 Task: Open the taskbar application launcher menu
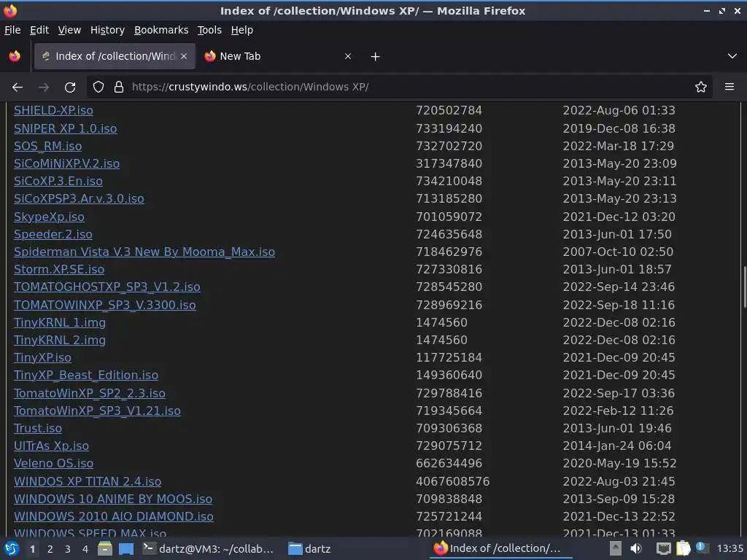click(12, 549)
